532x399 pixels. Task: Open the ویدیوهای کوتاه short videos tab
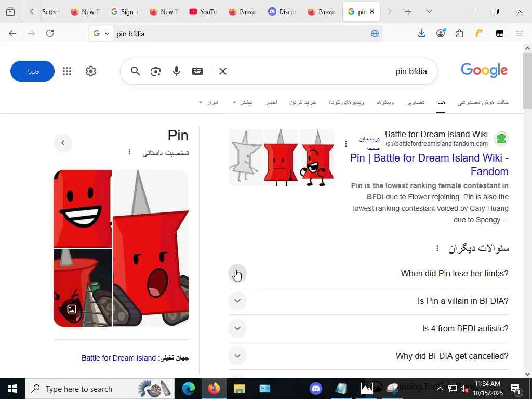pyautogui.click(x=346, y=102)
